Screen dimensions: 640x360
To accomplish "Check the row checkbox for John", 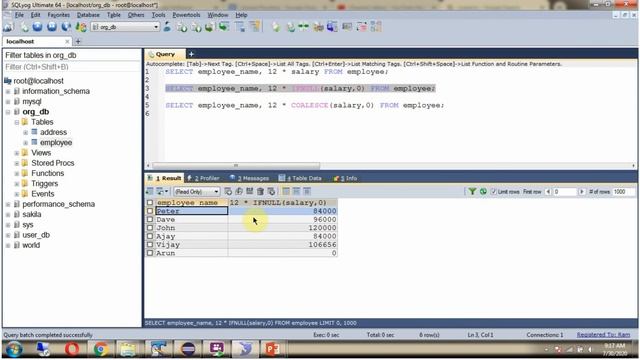I will [150, 228].
